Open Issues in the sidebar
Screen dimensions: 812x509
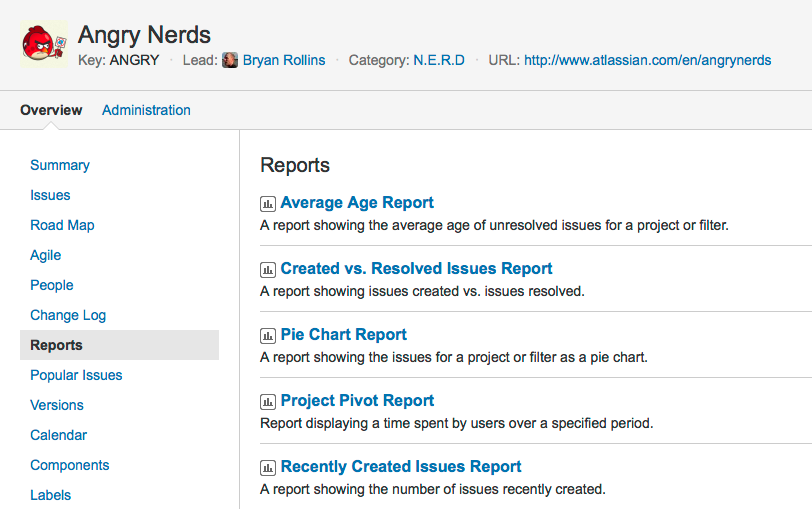pos(50,195)
